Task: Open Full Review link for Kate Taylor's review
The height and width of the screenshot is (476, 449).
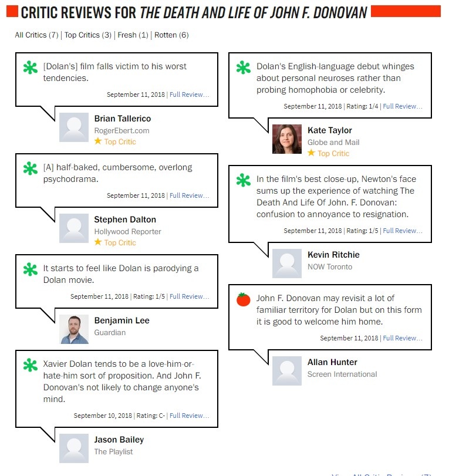Action: pos(402,107)
